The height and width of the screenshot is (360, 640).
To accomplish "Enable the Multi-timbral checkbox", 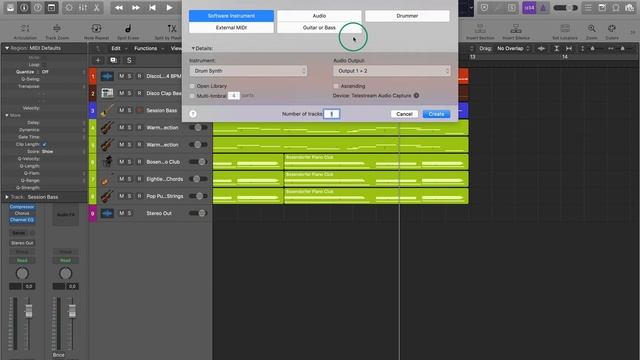I will [x=192, y=96].
